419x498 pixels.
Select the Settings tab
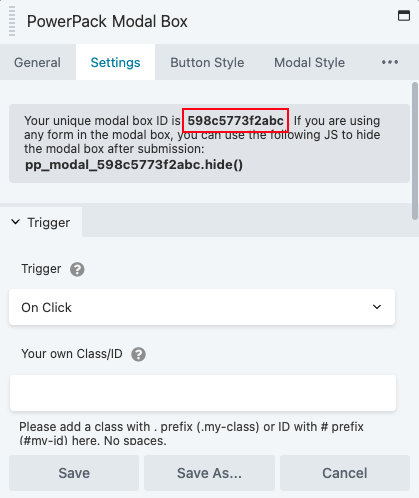(x=115, y=62)
